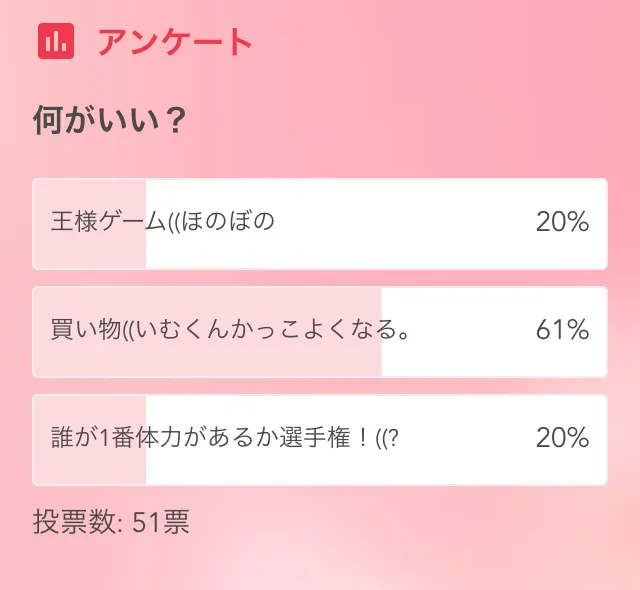Click the 61% result for 買い物
The image size is (640, 590).
coord(562,330)
